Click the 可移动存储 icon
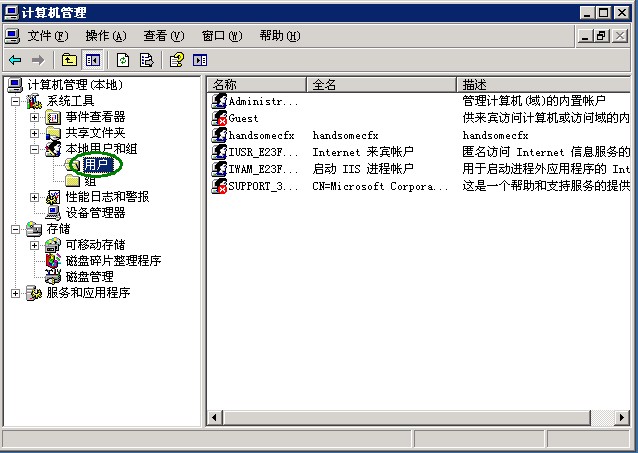Viewport: 638px width, 453px height. click(x=53, y=245)
